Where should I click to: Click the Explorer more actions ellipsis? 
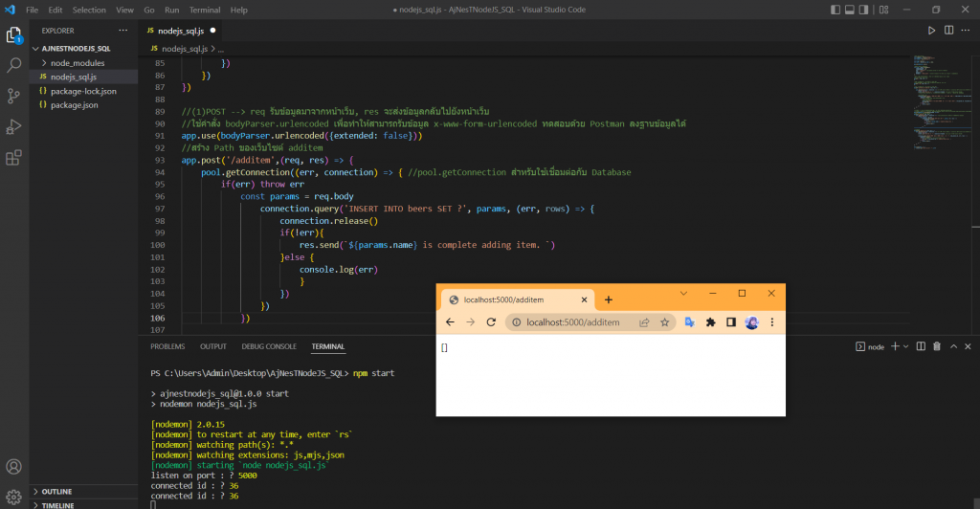click(123, 31)
